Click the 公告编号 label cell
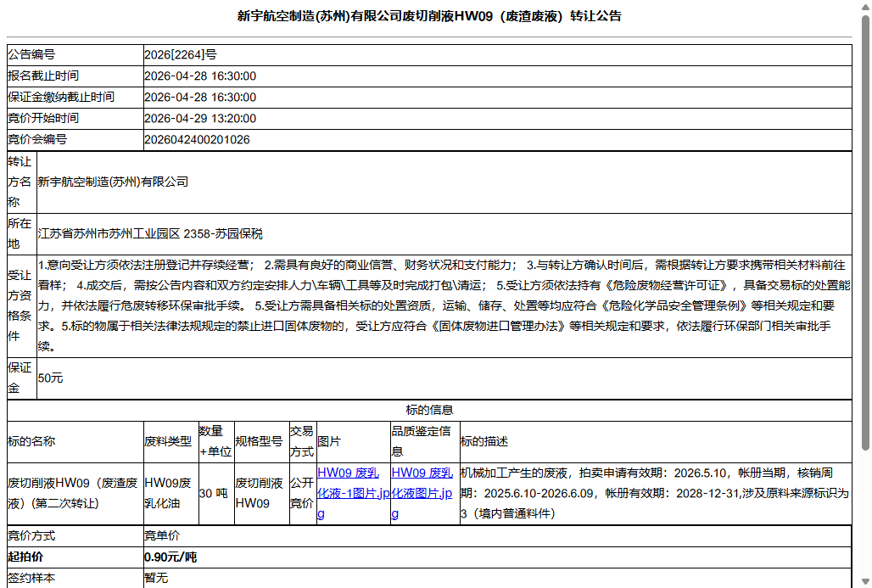The height and width of the screenshot is (588, 872). tap(75, 54)
